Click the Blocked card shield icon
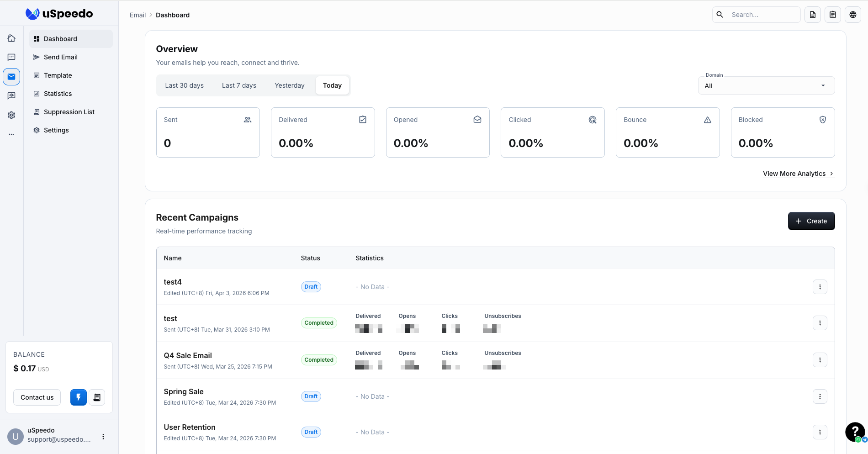Viewport: 868px width, 454px height. coord(823,120)
